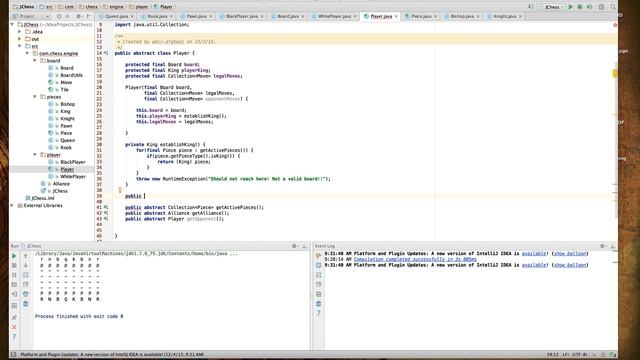The image size is (640, 360).
Task: Open Run panel settings gear icon
Action: 294,246
